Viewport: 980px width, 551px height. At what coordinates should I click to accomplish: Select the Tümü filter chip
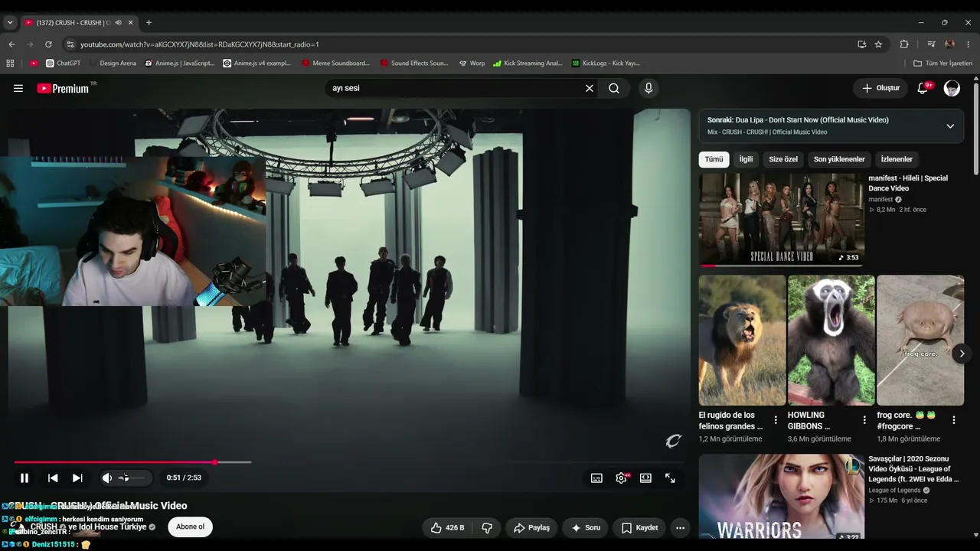click(x=714, y=159)
